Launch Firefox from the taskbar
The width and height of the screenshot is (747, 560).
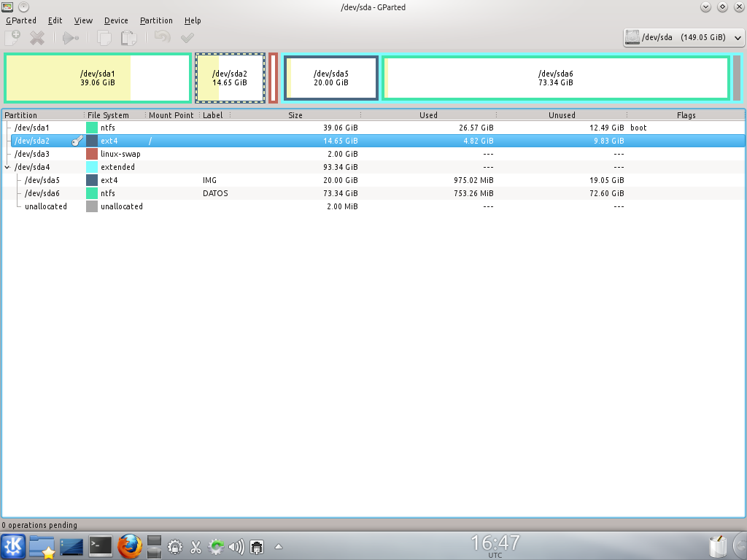coord(128,545)
